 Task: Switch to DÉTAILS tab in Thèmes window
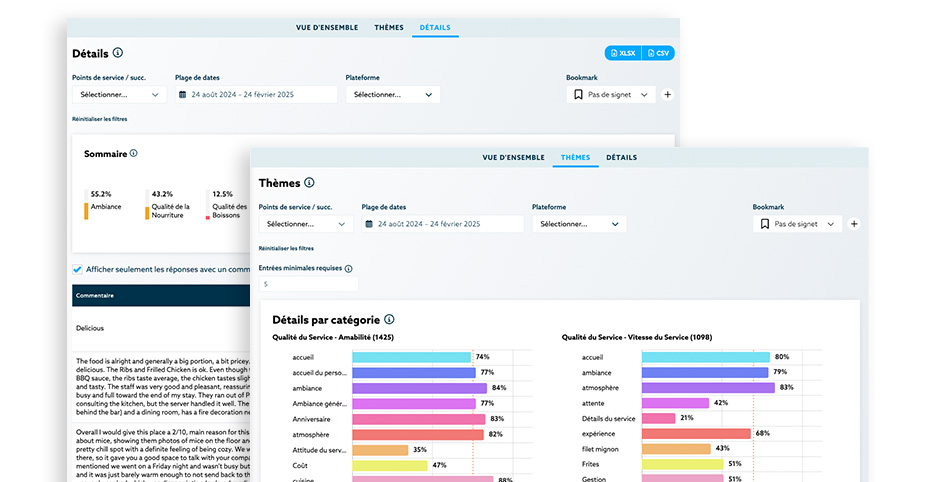tap(621, 157)
